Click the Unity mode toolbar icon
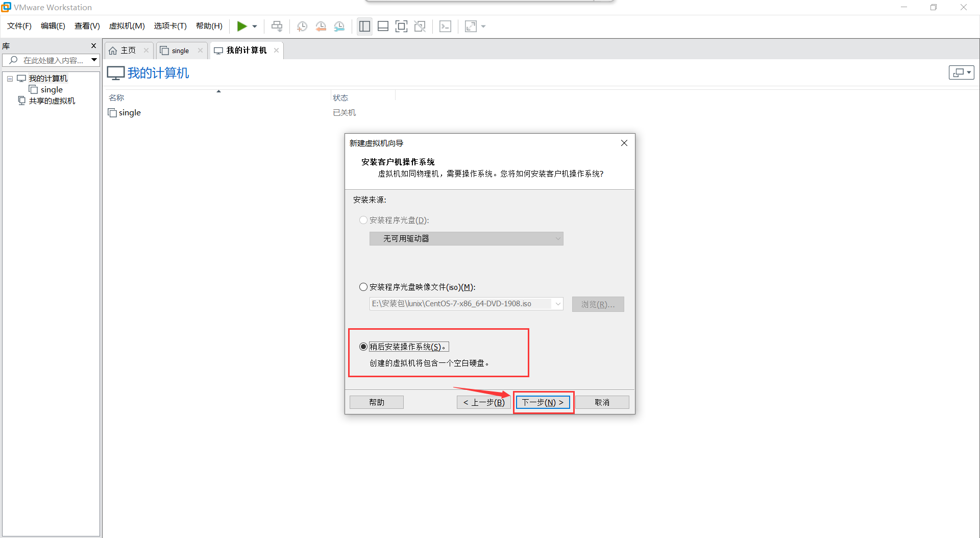 [420, 26]
